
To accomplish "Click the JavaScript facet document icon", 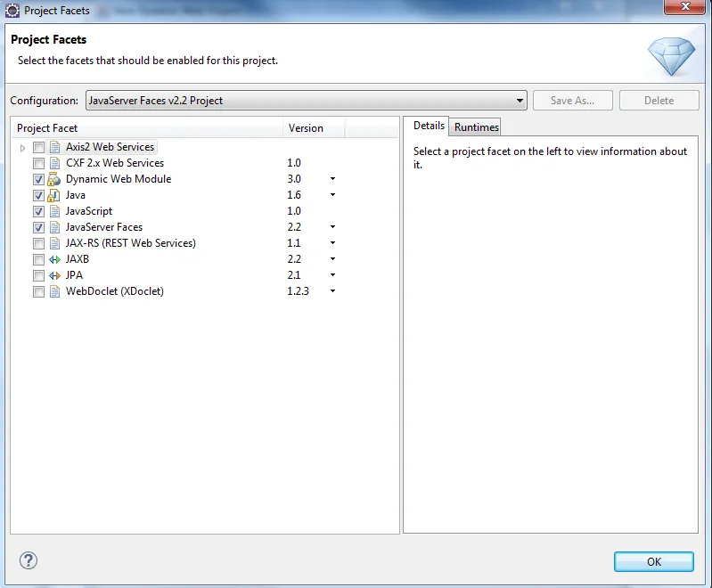I will [54, 211].
